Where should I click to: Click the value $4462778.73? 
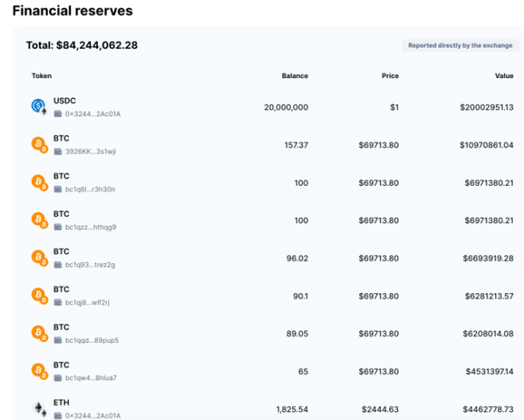(x=488, y=410)
